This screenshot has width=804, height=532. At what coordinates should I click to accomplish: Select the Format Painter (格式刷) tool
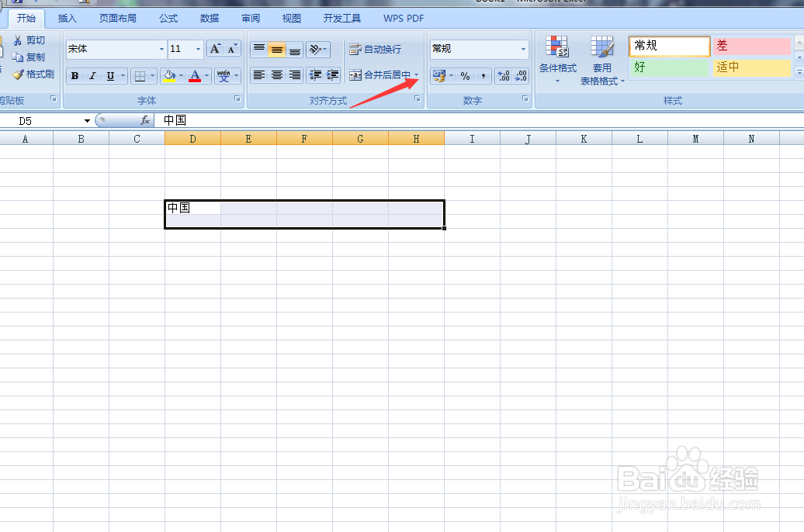click(33, 74)
